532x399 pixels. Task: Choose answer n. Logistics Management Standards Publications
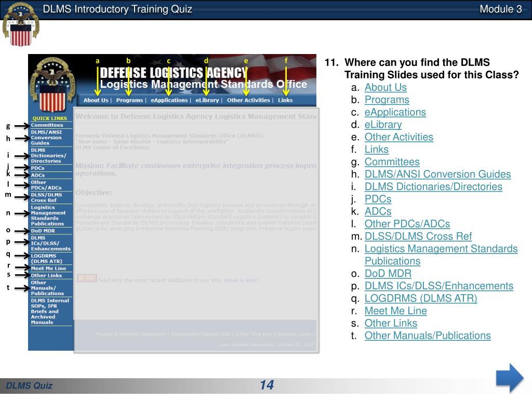point(441,255)
